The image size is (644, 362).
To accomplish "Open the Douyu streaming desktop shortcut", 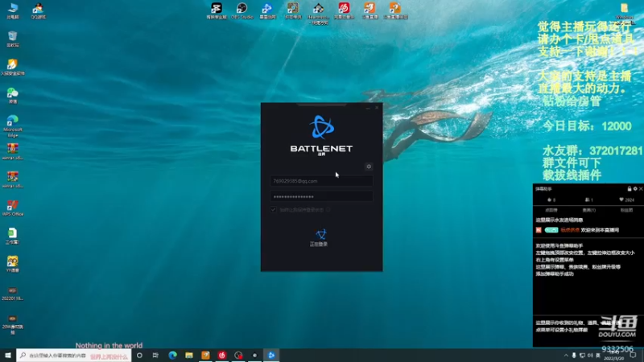I will (x=369, y=10).
